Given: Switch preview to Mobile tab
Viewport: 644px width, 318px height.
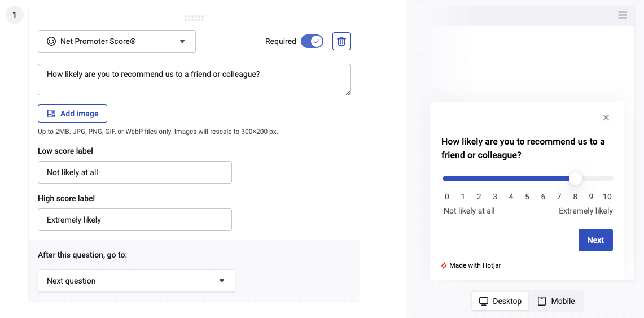Looking at the screenshot, I should click(x=556, y=301).
